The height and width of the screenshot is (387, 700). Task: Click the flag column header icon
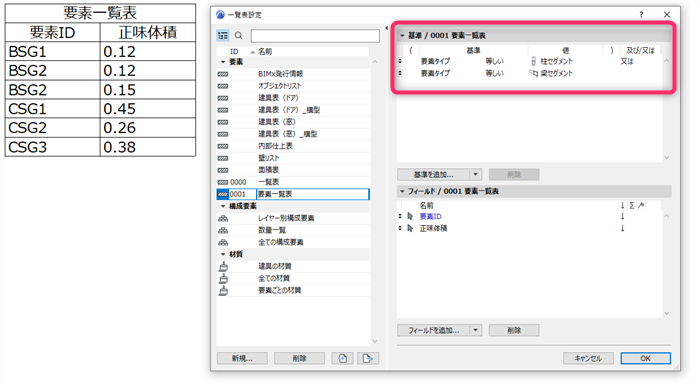(x=642, y=205)
